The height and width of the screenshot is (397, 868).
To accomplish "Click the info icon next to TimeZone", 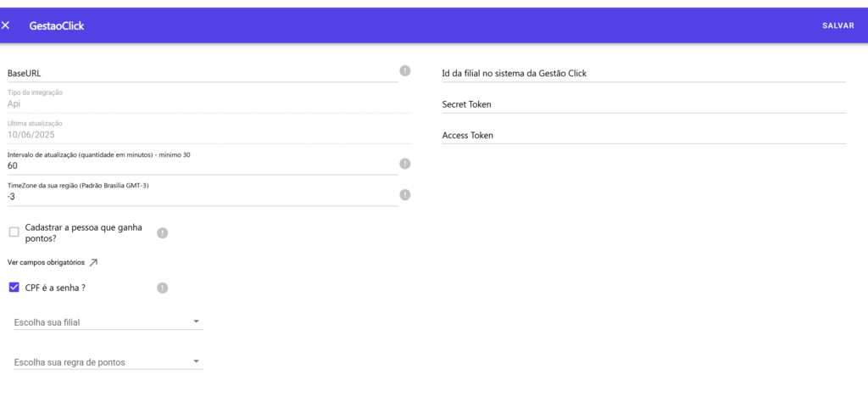I will [x=405, y=195].
